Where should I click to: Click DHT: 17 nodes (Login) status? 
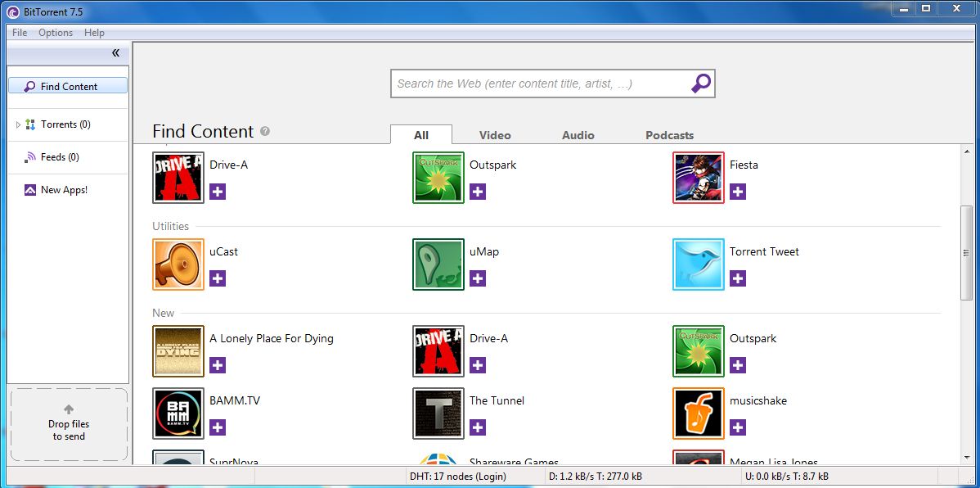click(457, 476)
